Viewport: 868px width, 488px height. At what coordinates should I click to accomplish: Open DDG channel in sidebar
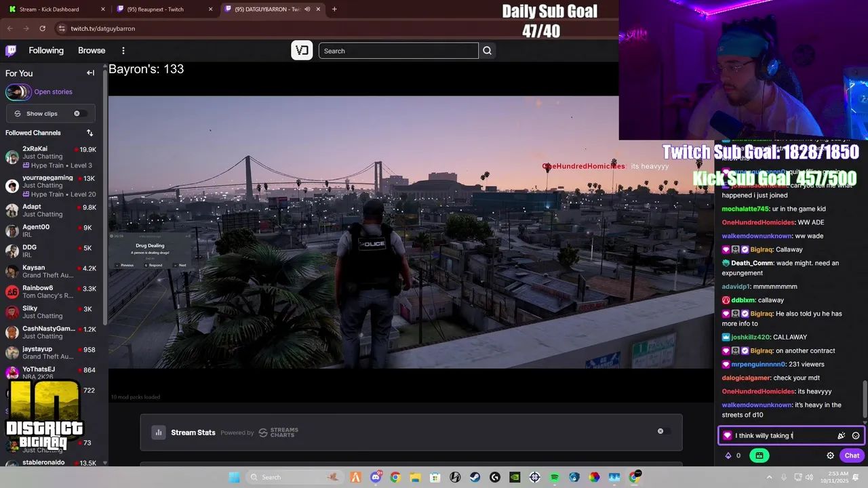pos(51,251)
